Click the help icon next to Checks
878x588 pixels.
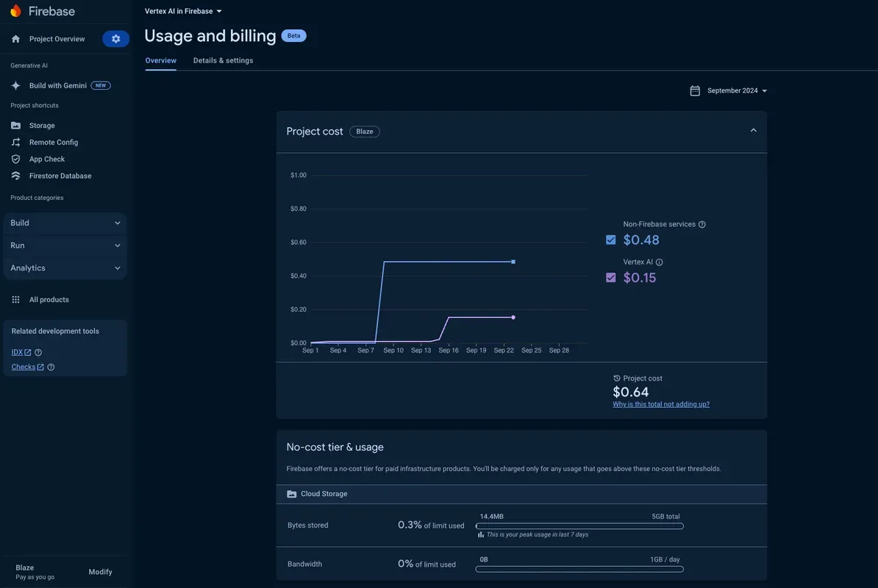coord(51,367)
